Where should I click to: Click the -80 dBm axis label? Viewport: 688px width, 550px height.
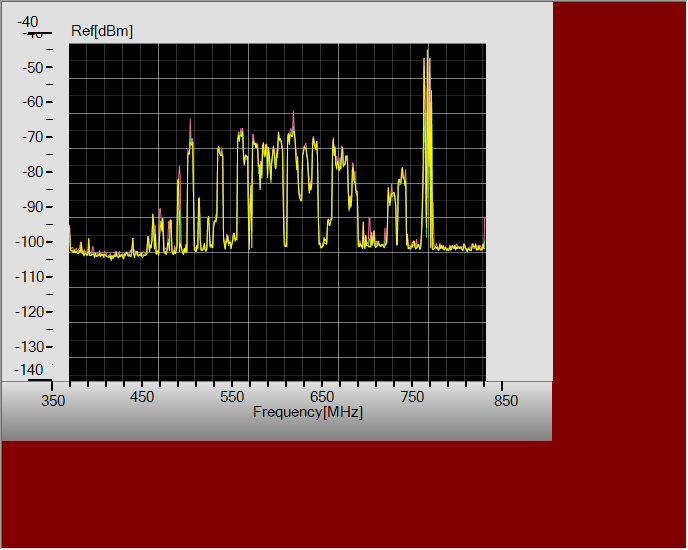(x=32, y=172)
